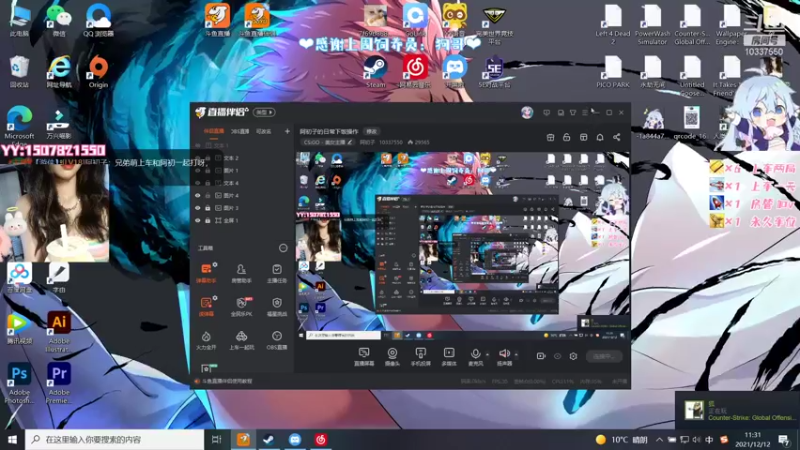Add 手机投屏 phone mirroring source
Screen dimensions: 800x450
(420, 357)
